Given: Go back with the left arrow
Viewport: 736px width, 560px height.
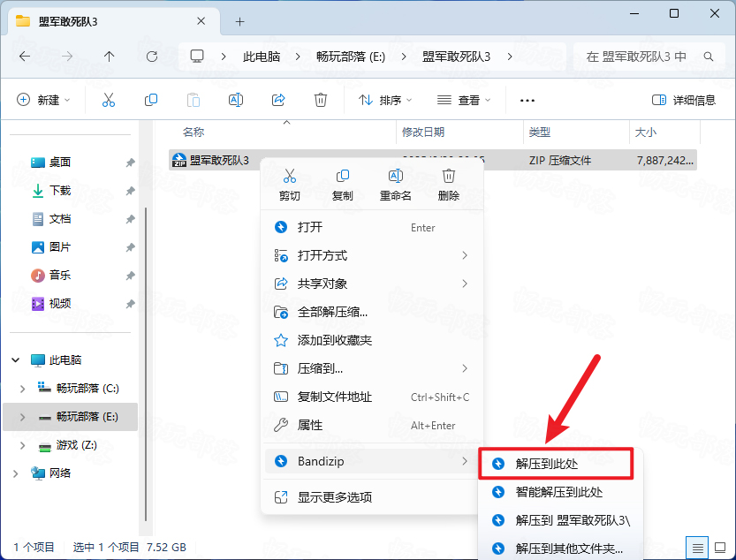Looking at the screenshot, I should (x=25, y=57).
